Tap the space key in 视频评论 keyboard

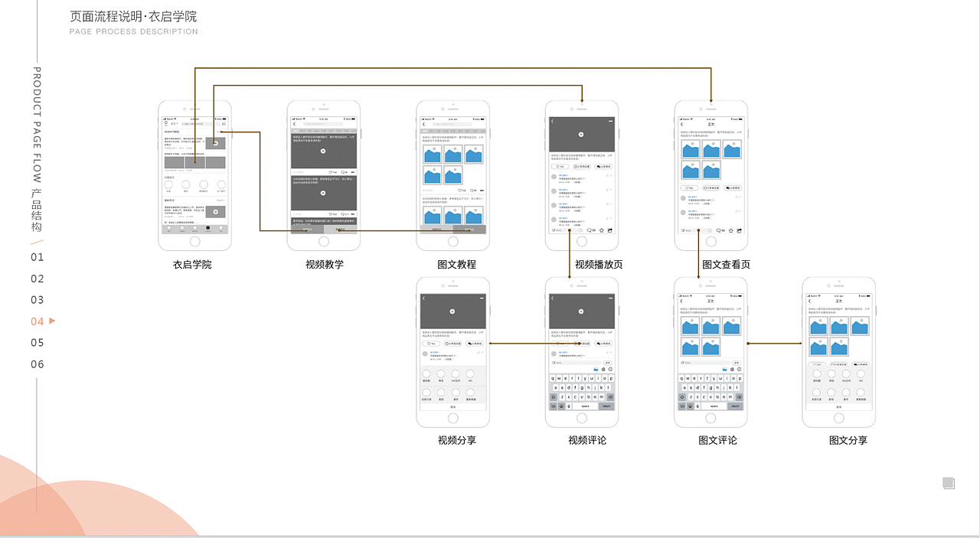586,406
